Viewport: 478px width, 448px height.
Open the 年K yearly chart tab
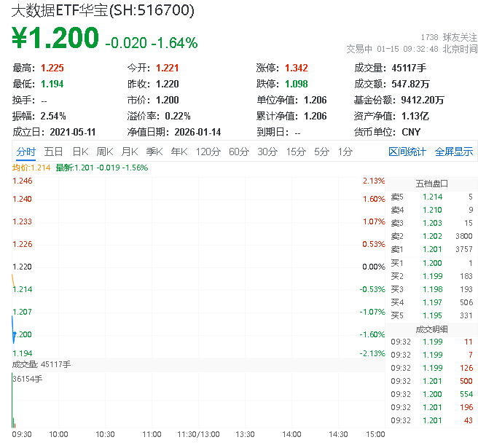(179, 152)
